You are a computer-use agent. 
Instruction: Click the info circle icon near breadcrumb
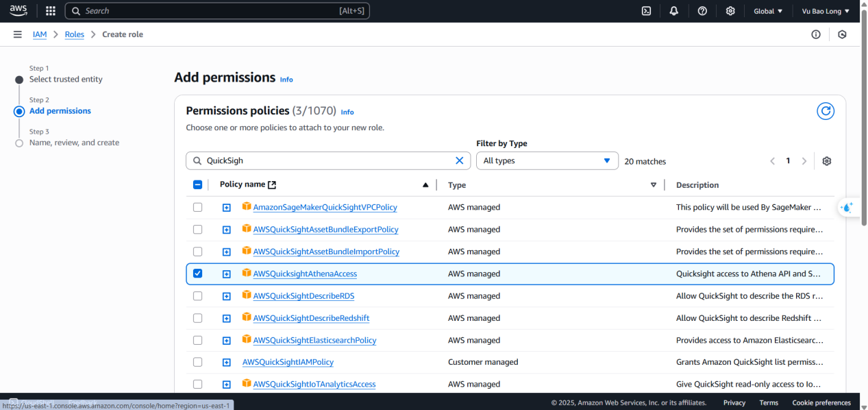tap(816, 34)
